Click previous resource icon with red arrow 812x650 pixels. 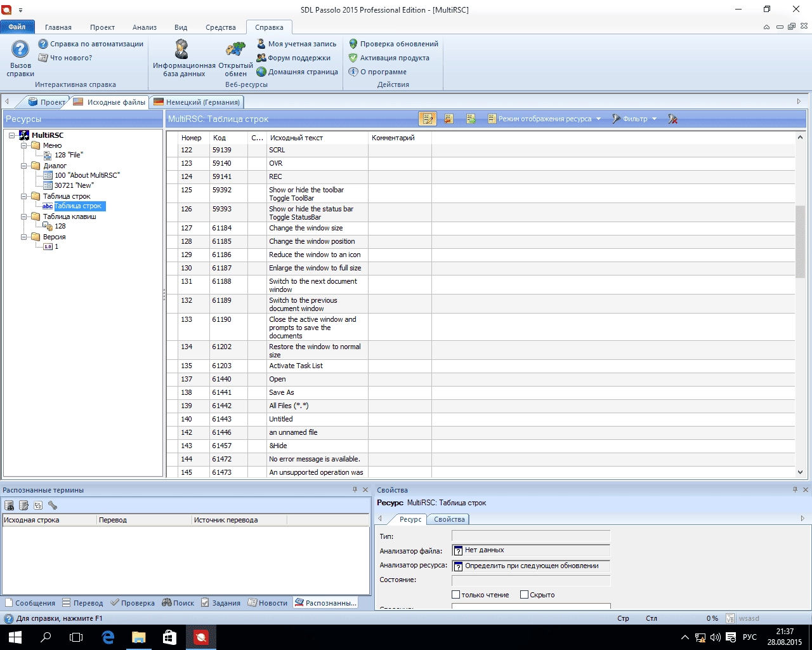click(x=449, y=119)
